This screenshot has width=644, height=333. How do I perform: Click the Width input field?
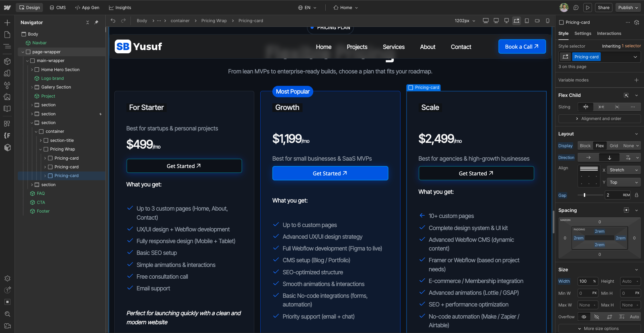point(587,281)
